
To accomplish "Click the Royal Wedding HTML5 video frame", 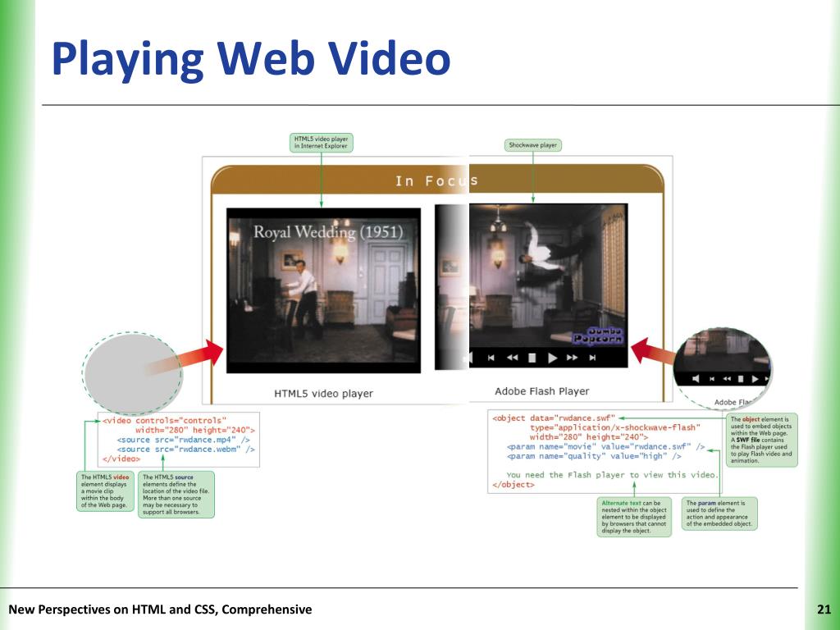I will (323, 290).
